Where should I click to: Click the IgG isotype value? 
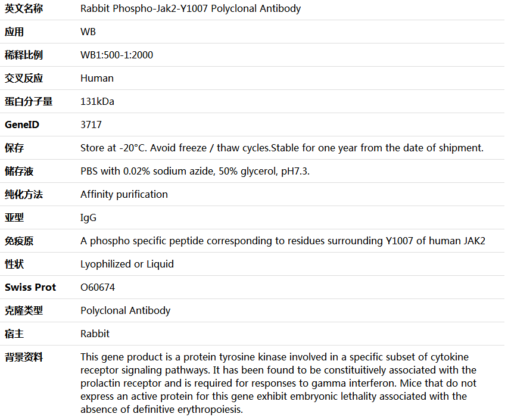[89, 218]
